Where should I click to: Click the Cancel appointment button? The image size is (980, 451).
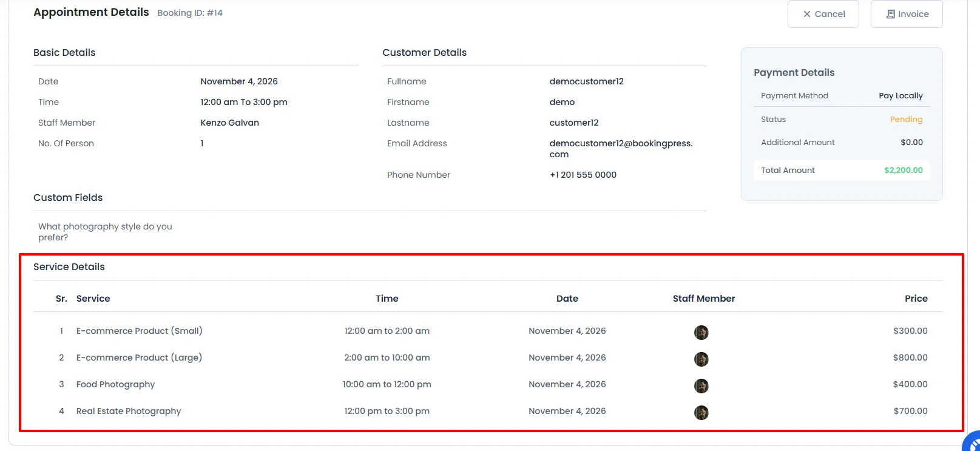tap(823, 14)
